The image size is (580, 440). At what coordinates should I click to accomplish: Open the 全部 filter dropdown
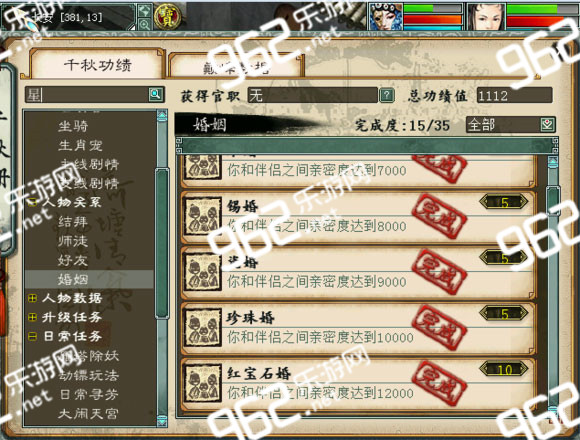[x=511, y=125]
